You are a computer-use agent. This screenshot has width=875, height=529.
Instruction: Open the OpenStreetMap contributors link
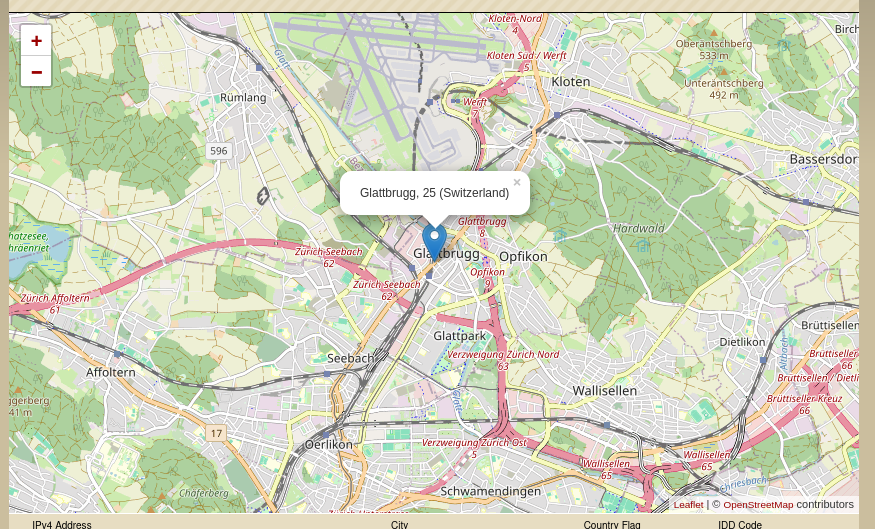[x=758, y=504]
